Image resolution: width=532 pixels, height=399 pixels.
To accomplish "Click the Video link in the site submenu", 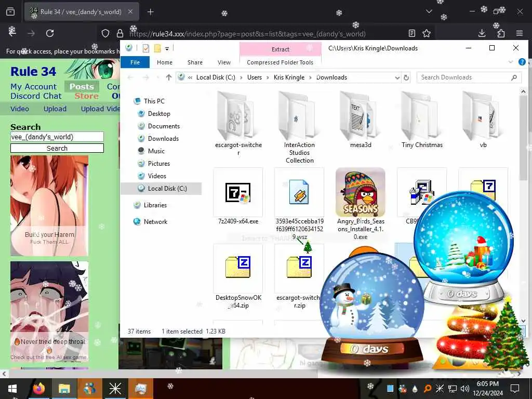I will 20,109.
